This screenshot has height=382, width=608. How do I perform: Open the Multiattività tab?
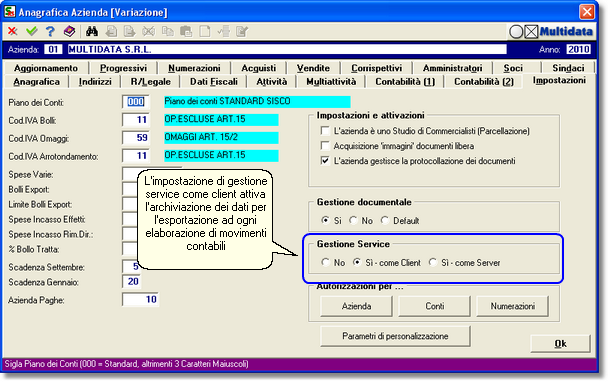click(331, 82)
